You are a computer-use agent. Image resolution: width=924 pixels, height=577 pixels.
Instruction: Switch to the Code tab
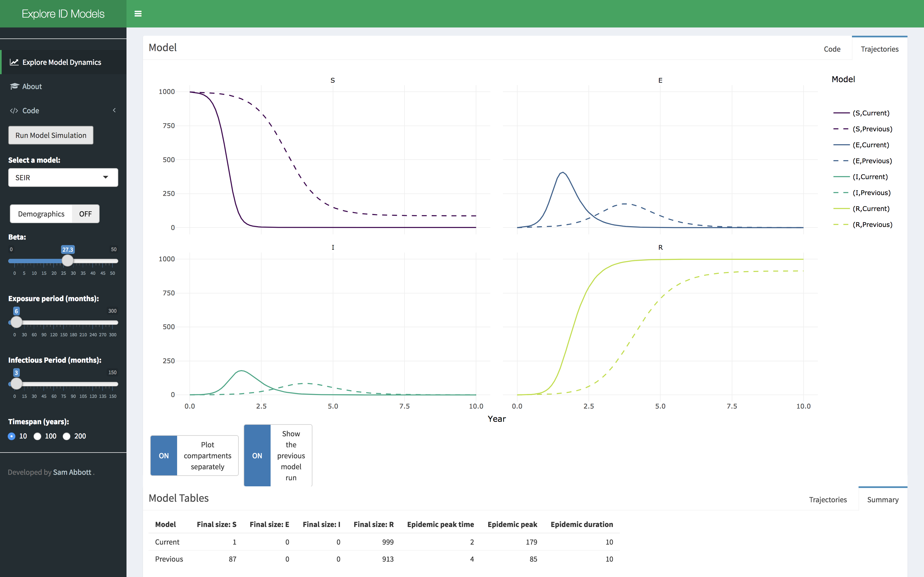click(833, 49)
